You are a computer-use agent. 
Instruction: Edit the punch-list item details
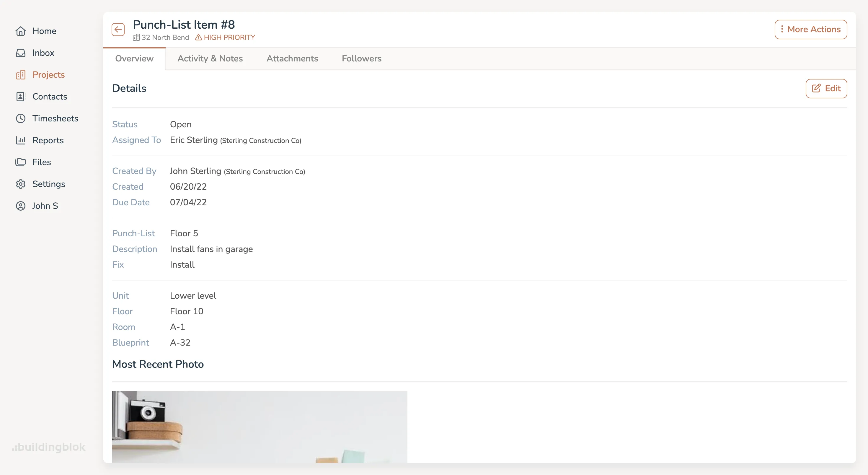click(x=826, y=88)
